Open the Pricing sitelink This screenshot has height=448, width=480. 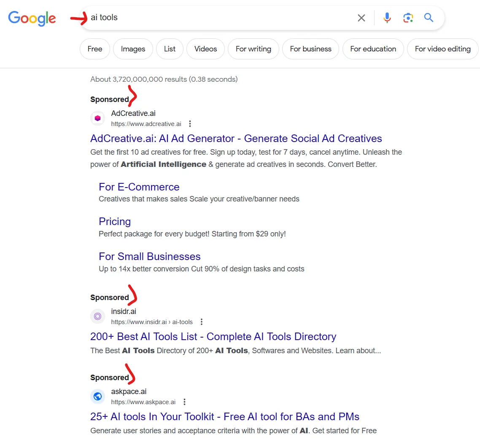[115, 222]
